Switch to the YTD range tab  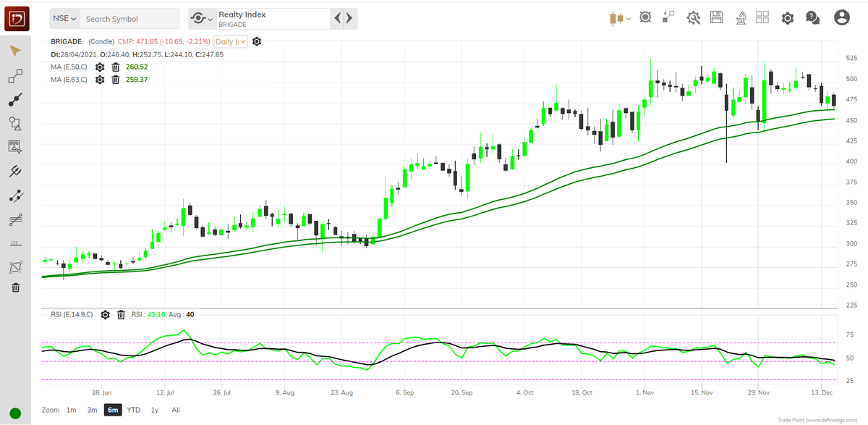pos(132,410)
